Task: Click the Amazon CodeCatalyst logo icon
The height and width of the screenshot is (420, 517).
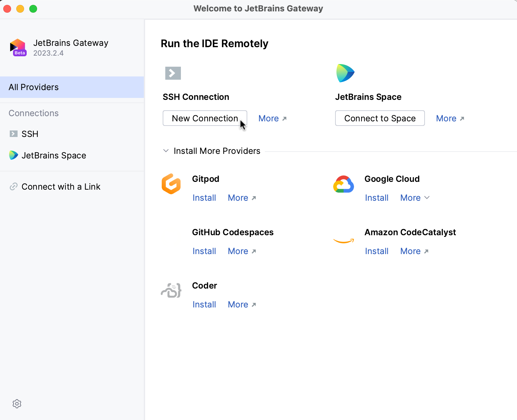Action: coord(344,241)
